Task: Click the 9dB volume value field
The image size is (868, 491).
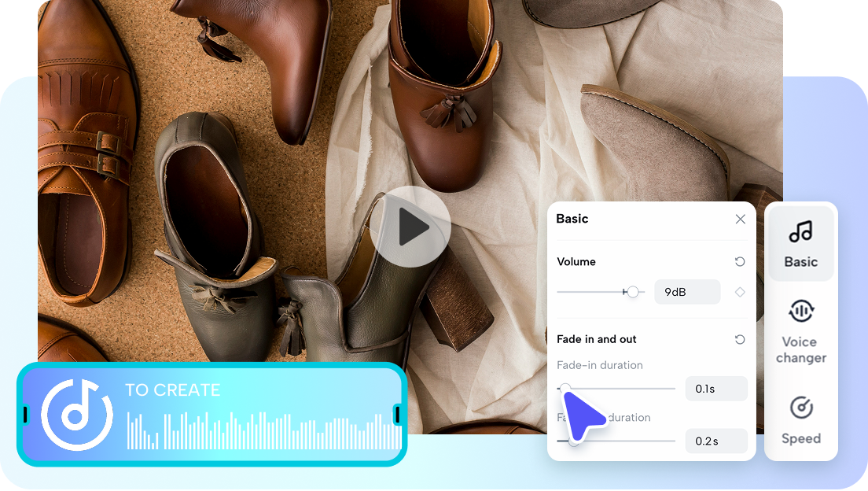Action: 687,291
